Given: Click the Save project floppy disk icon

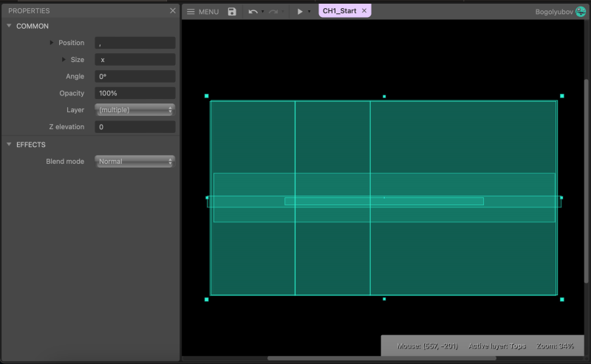Looking at the screenshot, I should 232,12.
